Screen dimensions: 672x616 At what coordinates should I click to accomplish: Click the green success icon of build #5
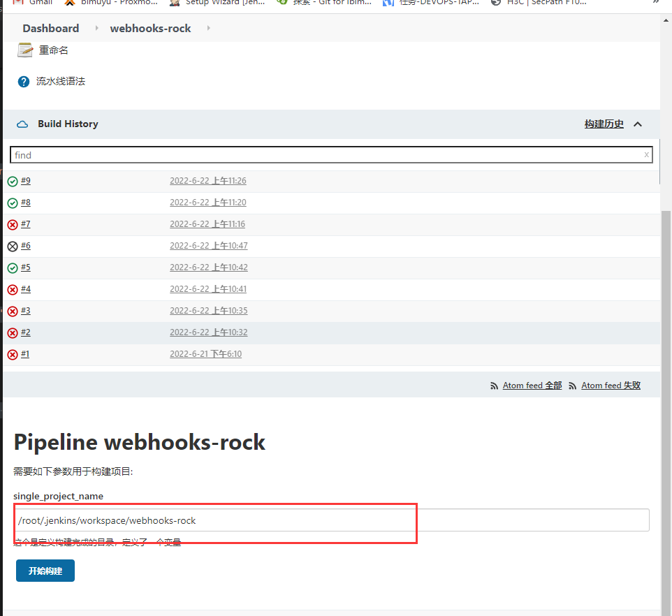click(x=11, y=267)
